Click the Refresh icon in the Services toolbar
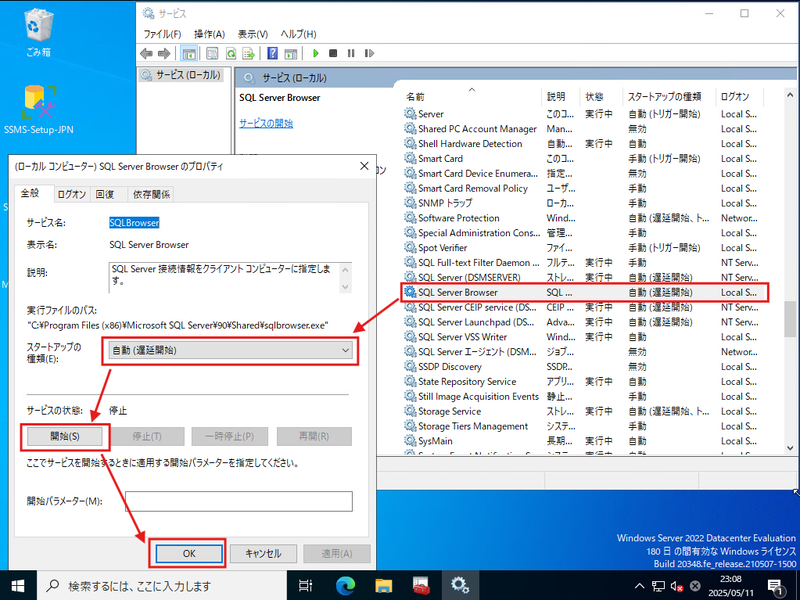The width and height of the screenshot is (800, 600). coord(231,53)
